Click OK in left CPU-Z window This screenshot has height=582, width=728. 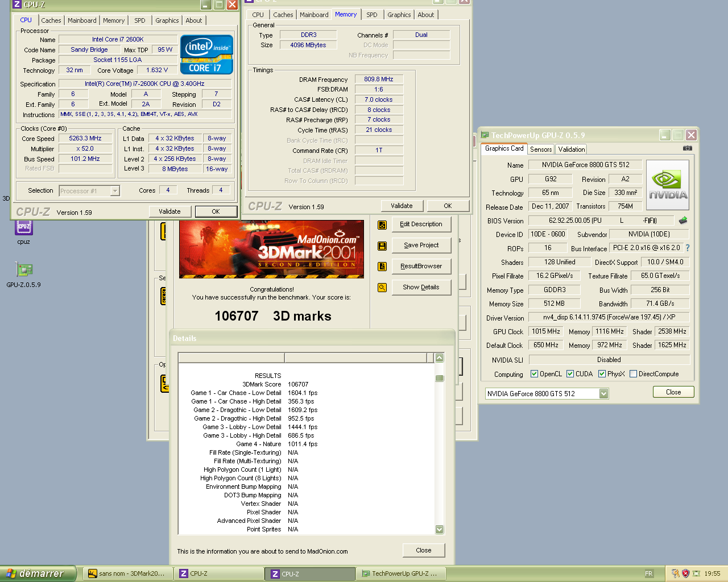click(216, 211)
